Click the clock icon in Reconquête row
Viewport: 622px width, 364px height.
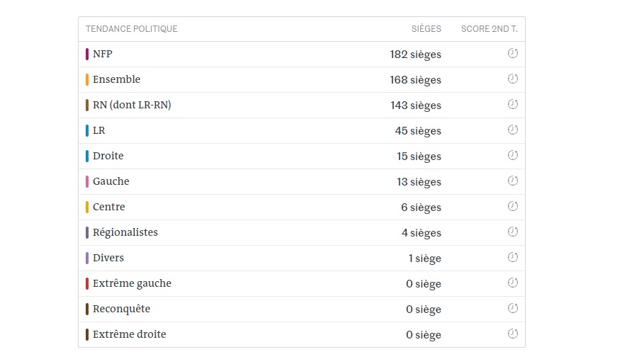point(512,308)
